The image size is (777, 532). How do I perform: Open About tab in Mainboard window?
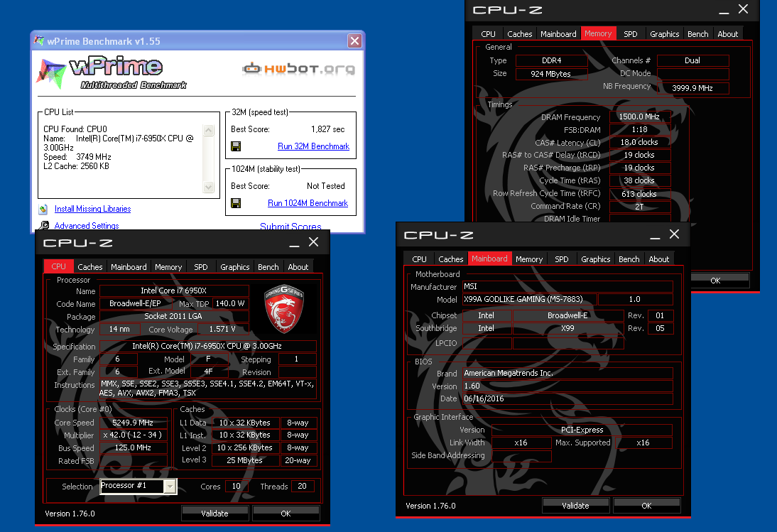(x=658, y=259)
